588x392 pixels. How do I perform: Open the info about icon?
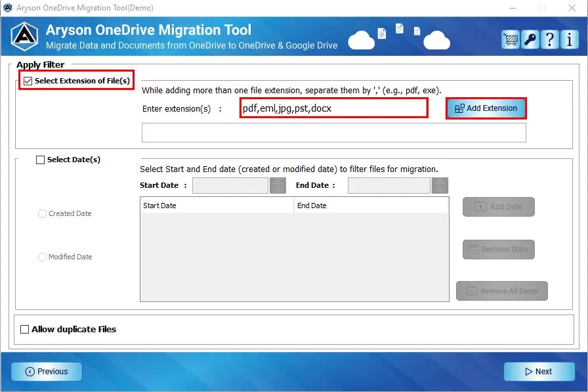[569, 39]
